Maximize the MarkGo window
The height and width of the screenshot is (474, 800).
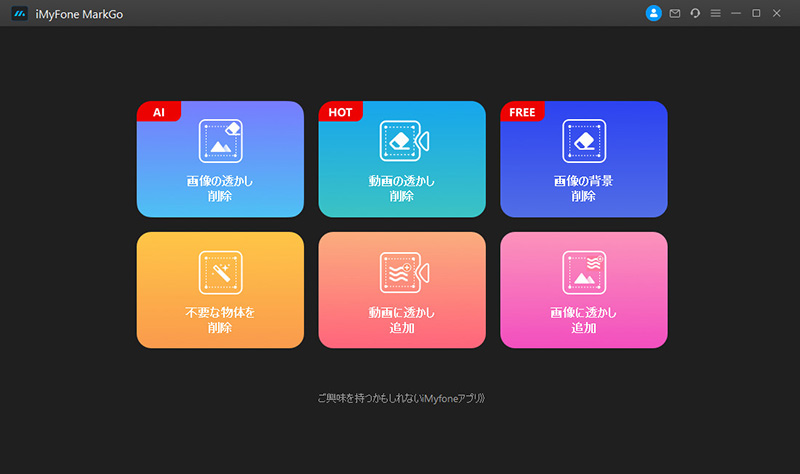(756, 13)
